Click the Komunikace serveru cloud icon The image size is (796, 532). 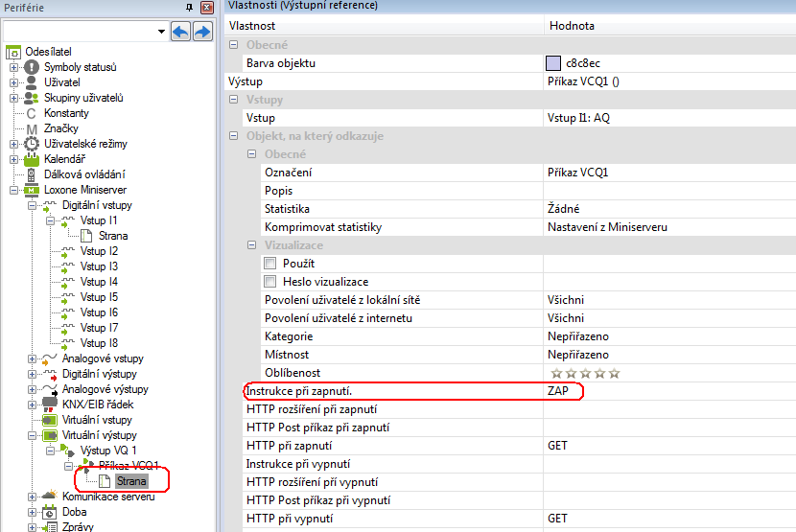click(50, 497)
